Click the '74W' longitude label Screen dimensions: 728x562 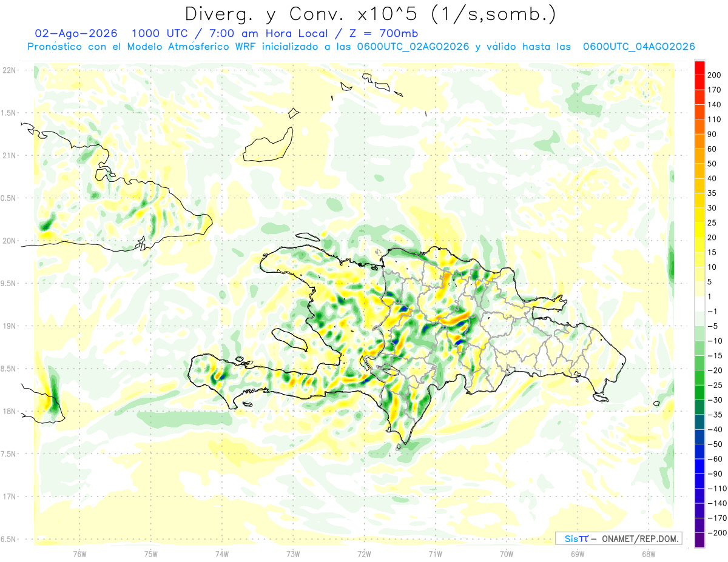click(x=222, y=554)
